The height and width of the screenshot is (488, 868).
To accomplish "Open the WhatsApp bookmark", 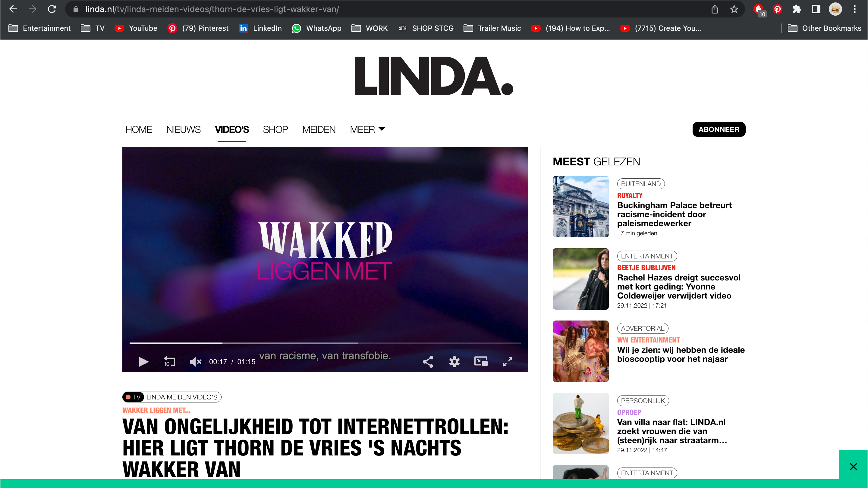I will point(317,28).
